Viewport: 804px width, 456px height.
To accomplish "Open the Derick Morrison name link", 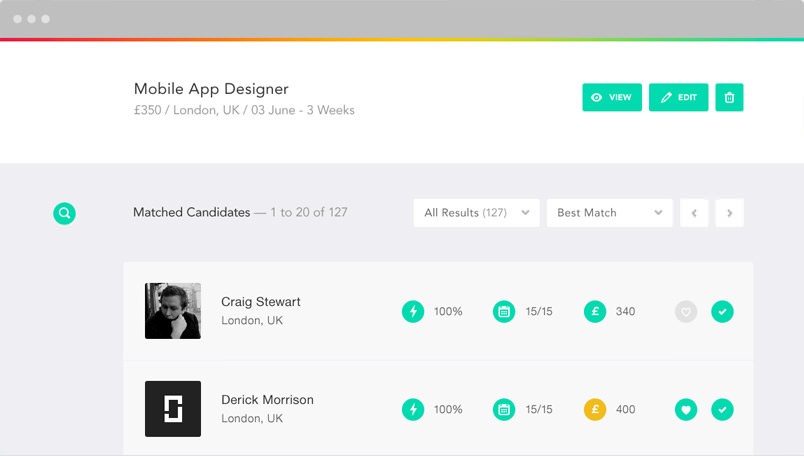I will pyautogui.click(x=267, y=400).
